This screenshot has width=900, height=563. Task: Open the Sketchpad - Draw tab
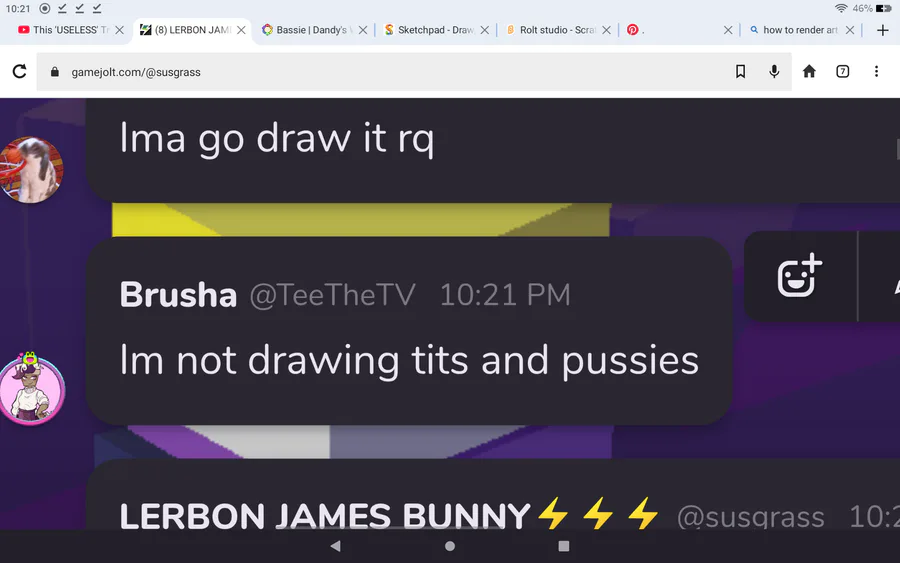pos(429,30)
